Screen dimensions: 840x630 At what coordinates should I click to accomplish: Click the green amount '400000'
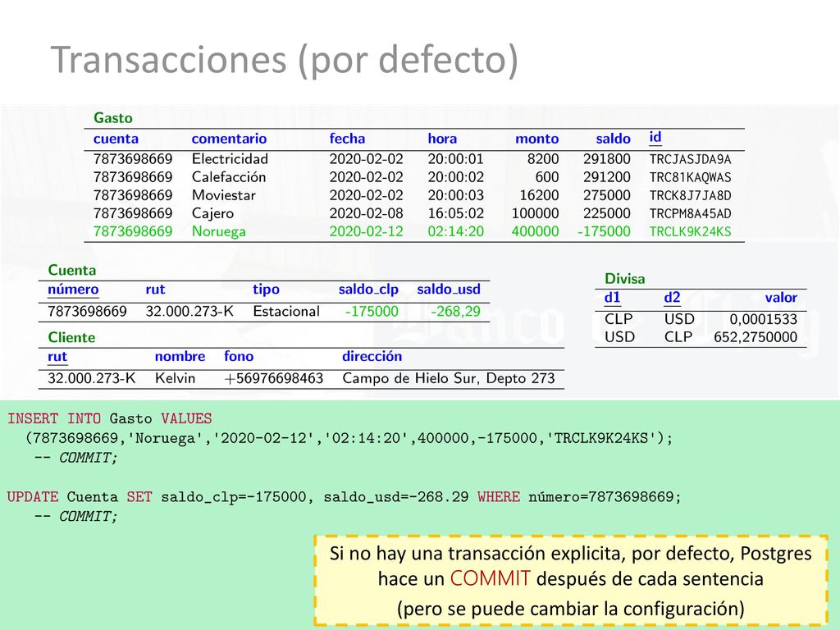point(535,231)
